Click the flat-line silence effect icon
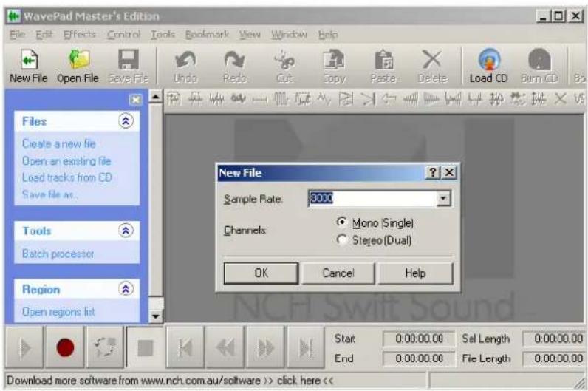Image resolution: width=588 pixels, height=391 pixels. [x=259, y=100]
